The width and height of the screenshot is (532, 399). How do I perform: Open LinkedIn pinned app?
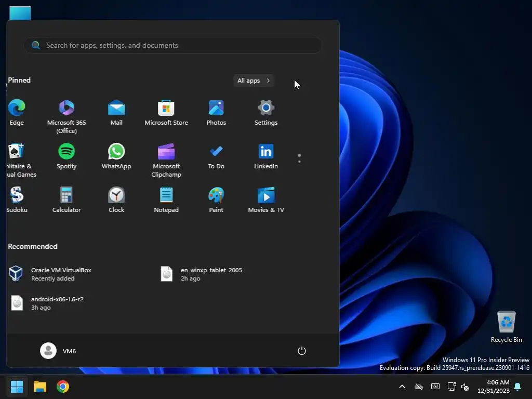click(x=266, y=156)
